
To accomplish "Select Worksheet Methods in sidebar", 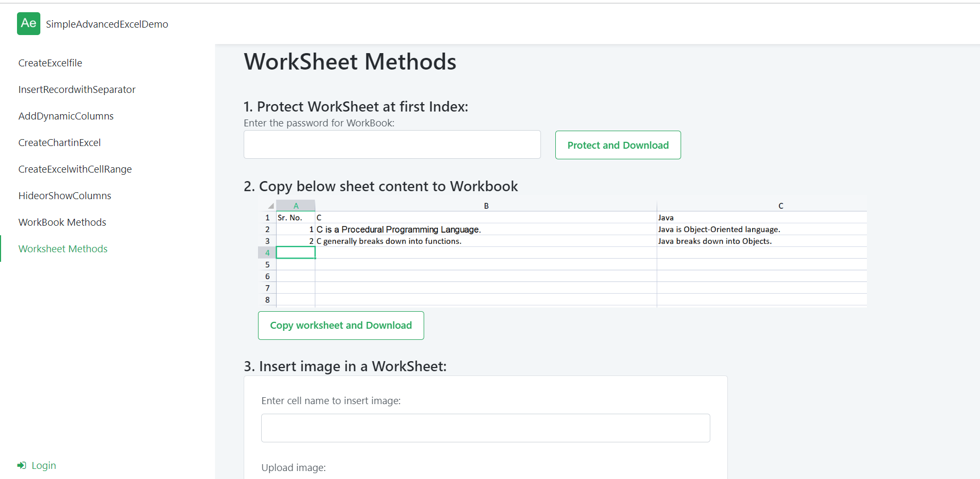I will pyautogui.click(x=63, y=249).
